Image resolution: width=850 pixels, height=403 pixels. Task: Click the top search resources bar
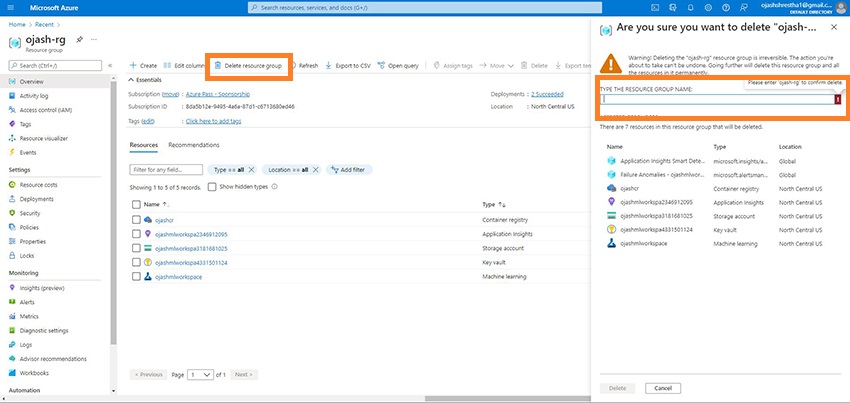point(425,8)
